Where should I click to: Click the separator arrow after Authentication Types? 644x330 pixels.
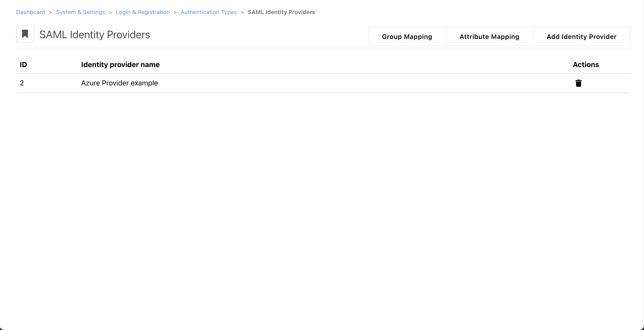click(242, 12)
